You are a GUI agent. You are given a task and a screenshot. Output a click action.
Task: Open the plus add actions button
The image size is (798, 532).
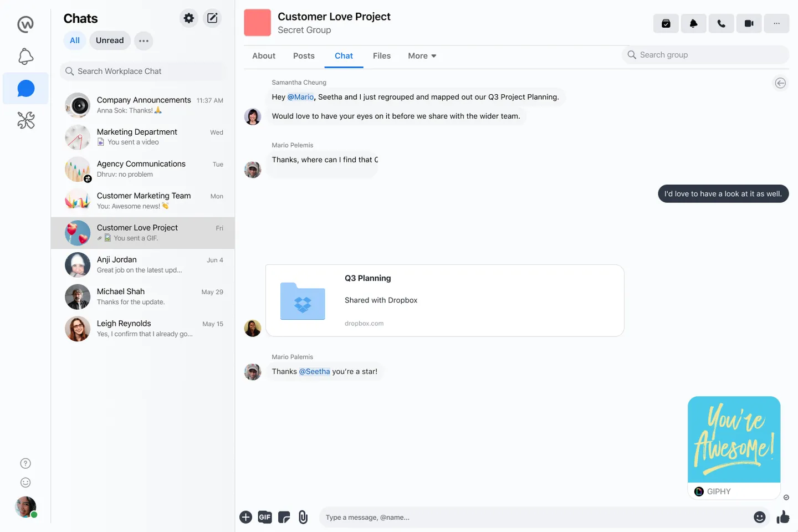(x=245, y=517)
